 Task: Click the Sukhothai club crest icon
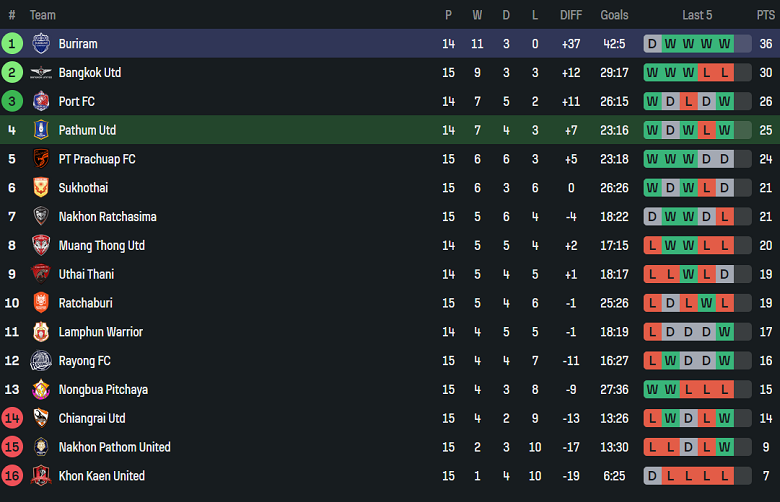[x=41, y=188]
